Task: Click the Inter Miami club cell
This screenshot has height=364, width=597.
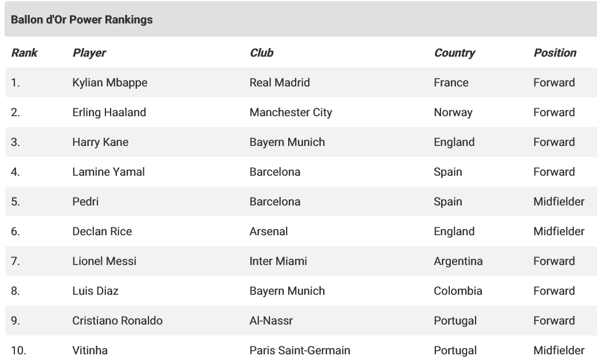Action: (278, 261)
